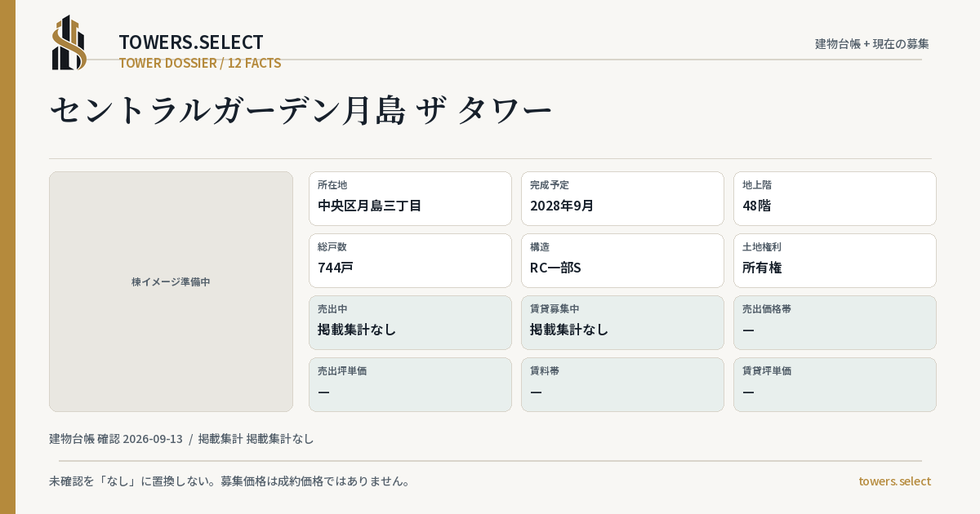The height and width of the screenshot is (514, 980).
Task: Open the 売出中 掲載集計なし card
Action: click(x=410, y=322)
